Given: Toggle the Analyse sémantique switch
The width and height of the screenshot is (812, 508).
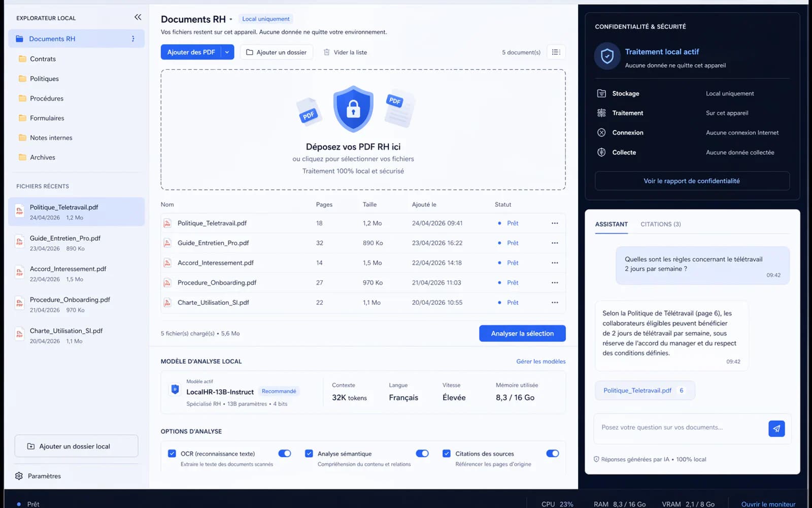Looking at the screenshot, I should coord(422,454).
